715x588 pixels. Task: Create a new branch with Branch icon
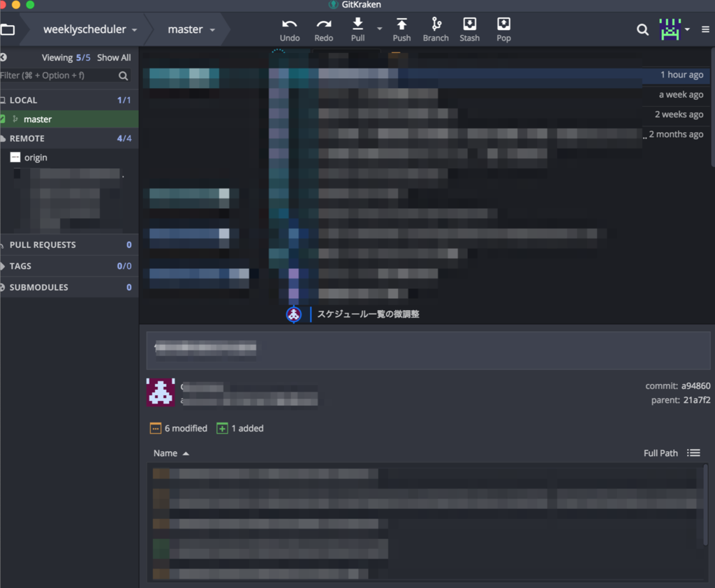[x=436, y=23]
